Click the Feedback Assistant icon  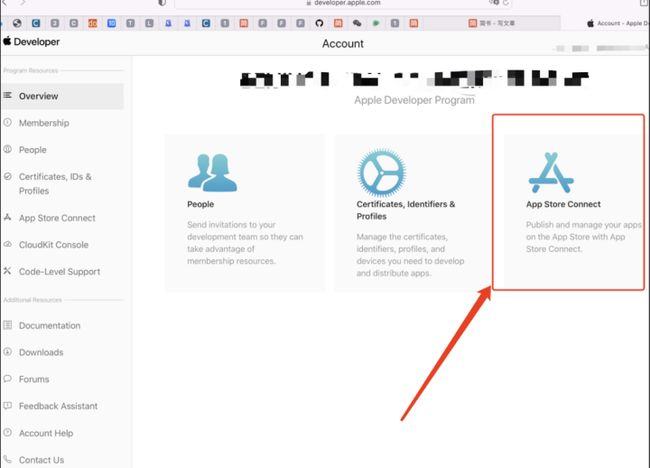click(7, 405)
